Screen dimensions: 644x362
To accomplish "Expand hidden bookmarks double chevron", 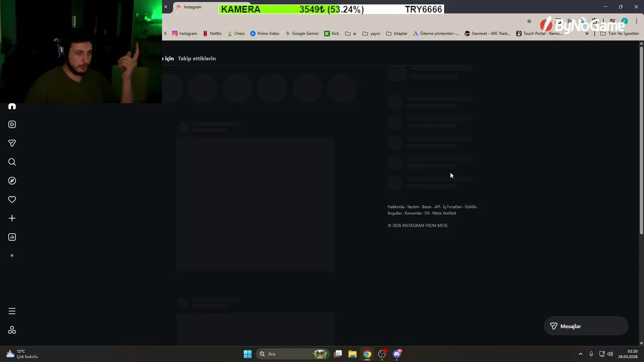I will 587,34.
